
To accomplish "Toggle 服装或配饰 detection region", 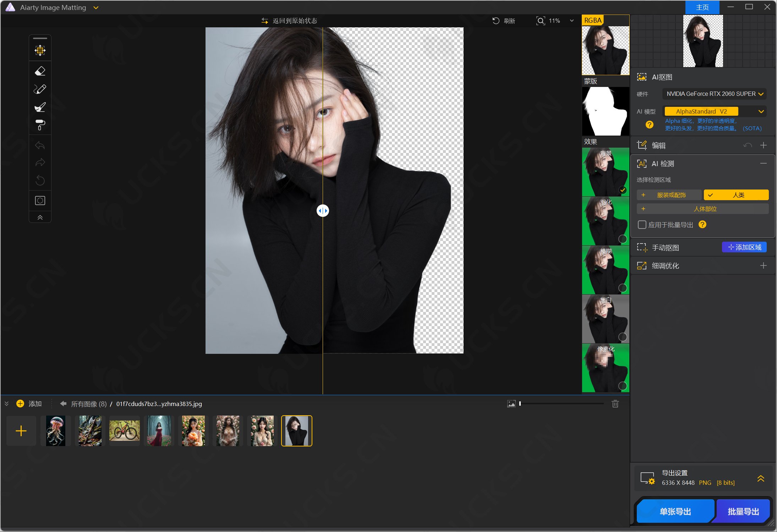I will pyautogui.click(x=669, y=195).
